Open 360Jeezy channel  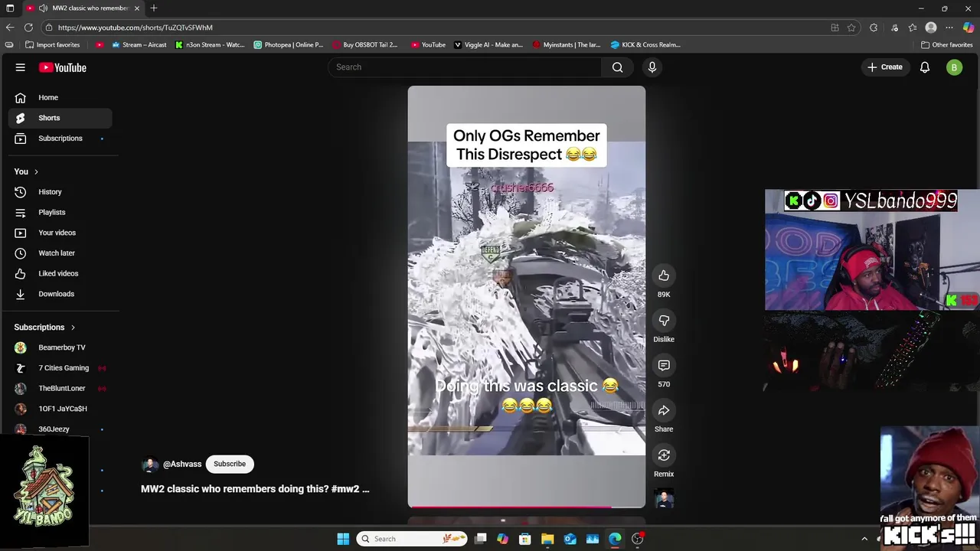[x=60, y=429]
